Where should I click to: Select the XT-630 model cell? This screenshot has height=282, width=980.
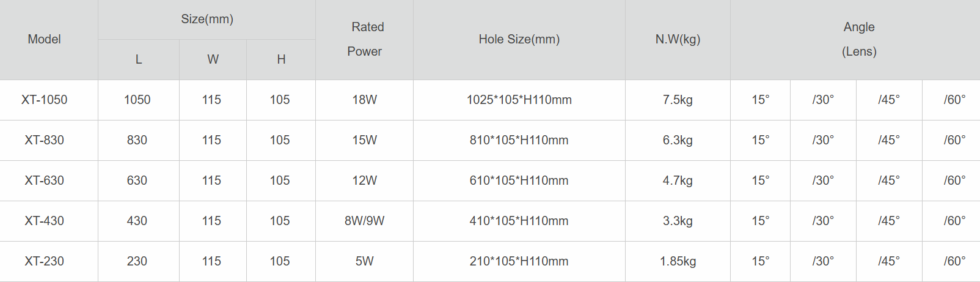45,180
